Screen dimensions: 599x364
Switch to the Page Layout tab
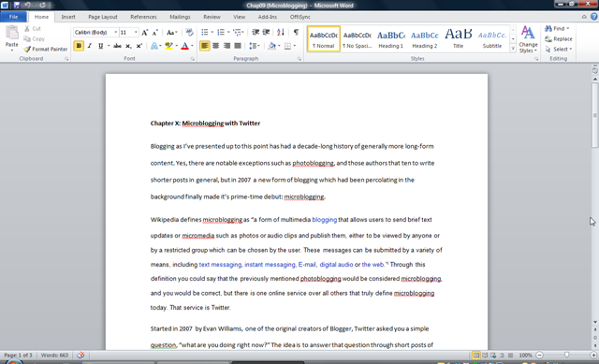[x=102, y=17]
